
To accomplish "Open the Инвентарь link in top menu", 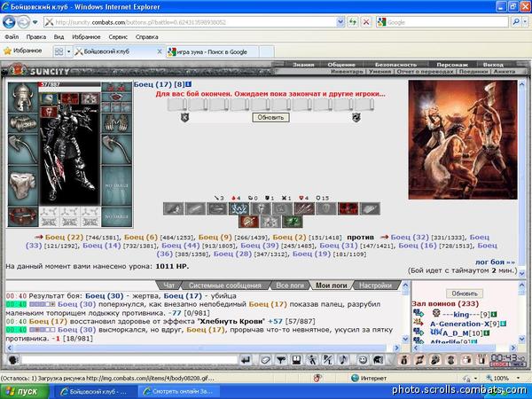I will pyautogui.click(x=347, y=72).
